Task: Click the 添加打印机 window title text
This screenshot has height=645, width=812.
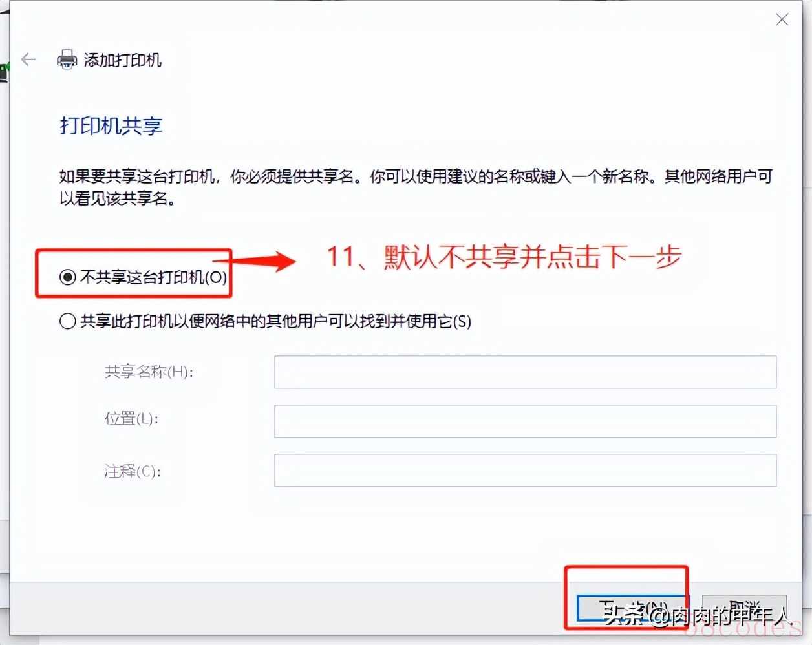Action: (x=123, y=60)
